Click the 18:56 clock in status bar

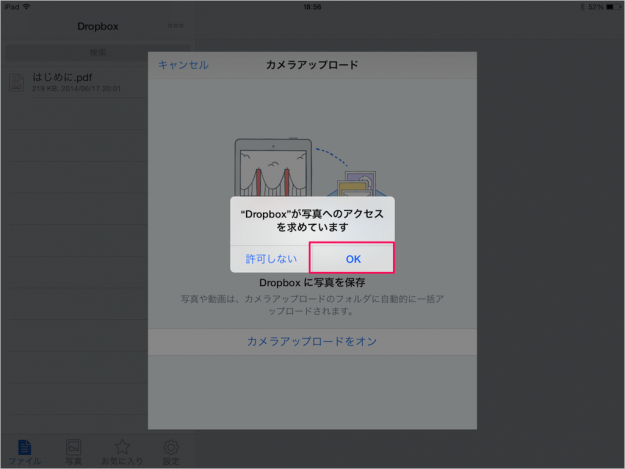tap(312, 7)
